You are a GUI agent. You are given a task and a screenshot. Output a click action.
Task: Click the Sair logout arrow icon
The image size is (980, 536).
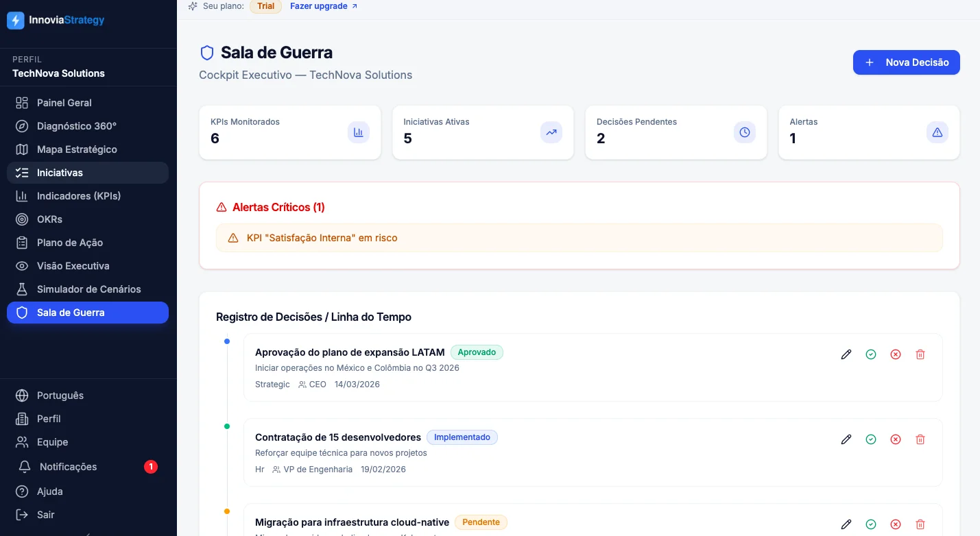(x=22, y=515)
